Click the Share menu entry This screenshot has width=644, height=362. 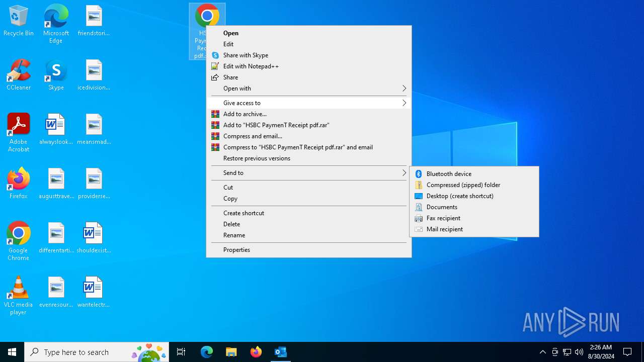click(x=309, y=77)
